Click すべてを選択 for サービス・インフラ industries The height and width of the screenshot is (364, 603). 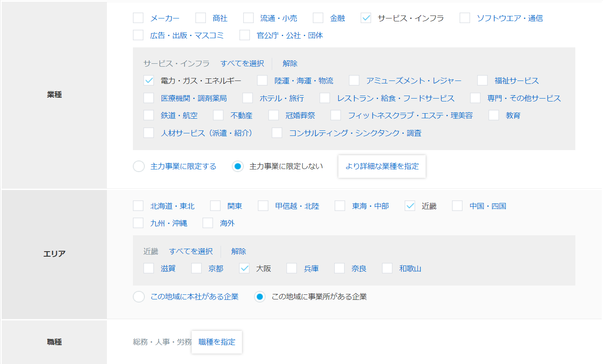pyautogui.click(x=242, y=63)
